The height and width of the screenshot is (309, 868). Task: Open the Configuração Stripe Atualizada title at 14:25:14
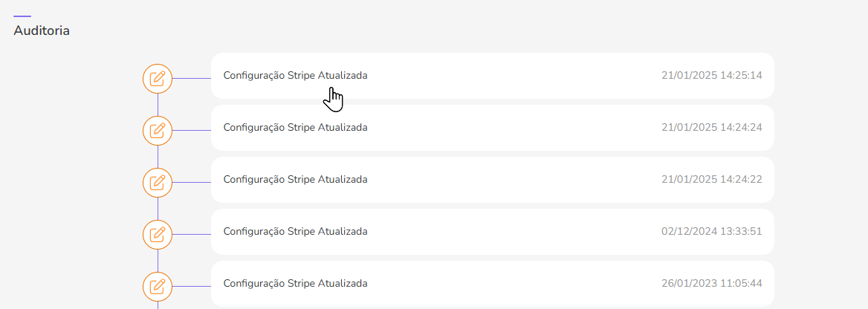coord(295,76)
